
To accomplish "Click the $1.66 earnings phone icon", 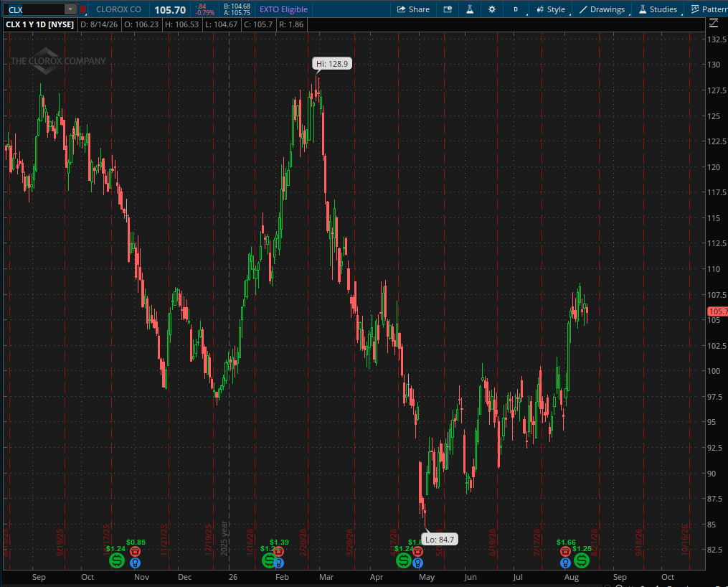I will [565, 552].
